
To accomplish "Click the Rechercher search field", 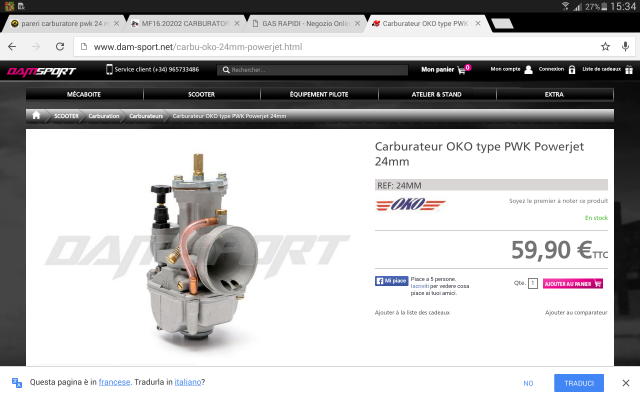I will (x=312, y=70).
